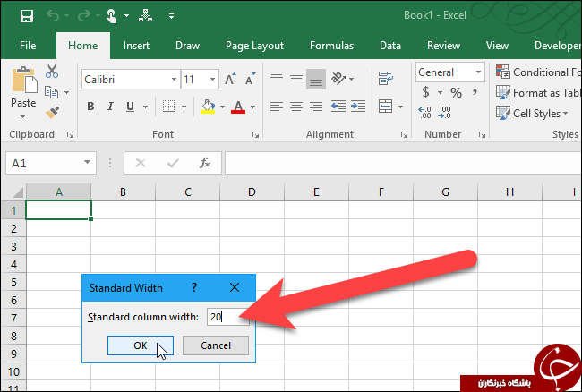Click OK in Standard Width dialog
This screenshot has width=582, height=392.
pos(141,345)
